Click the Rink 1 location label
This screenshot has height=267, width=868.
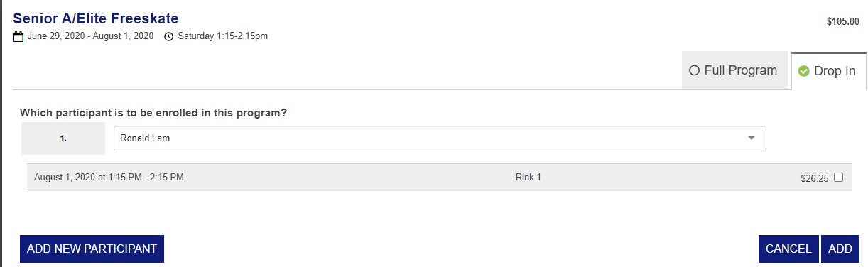[x=528, y=178]
